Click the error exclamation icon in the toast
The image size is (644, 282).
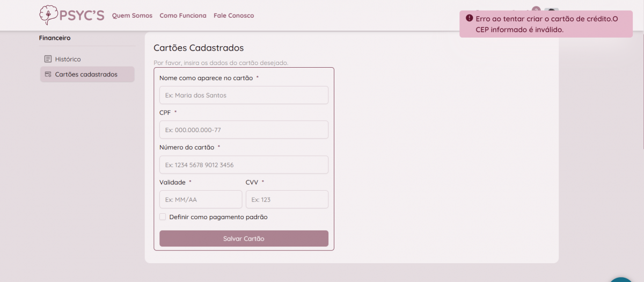469,18
